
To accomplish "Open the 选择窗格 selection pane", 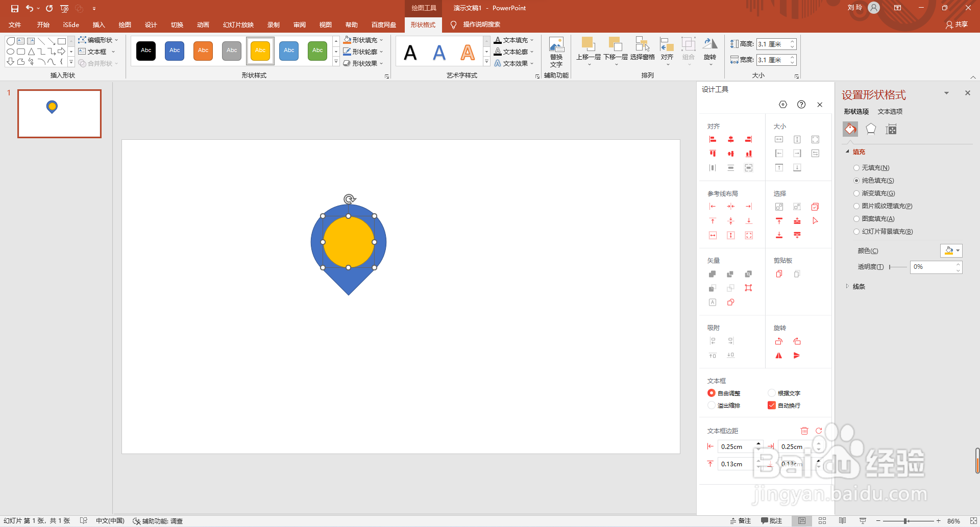I will 642,49.
